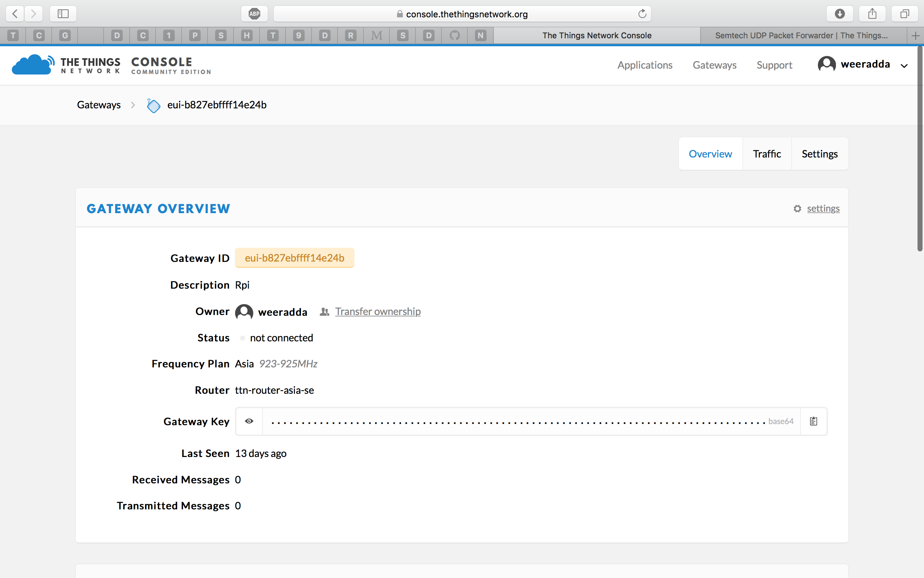
Task: Click the not connected status indicator dot
Action: tap(242, 338)
